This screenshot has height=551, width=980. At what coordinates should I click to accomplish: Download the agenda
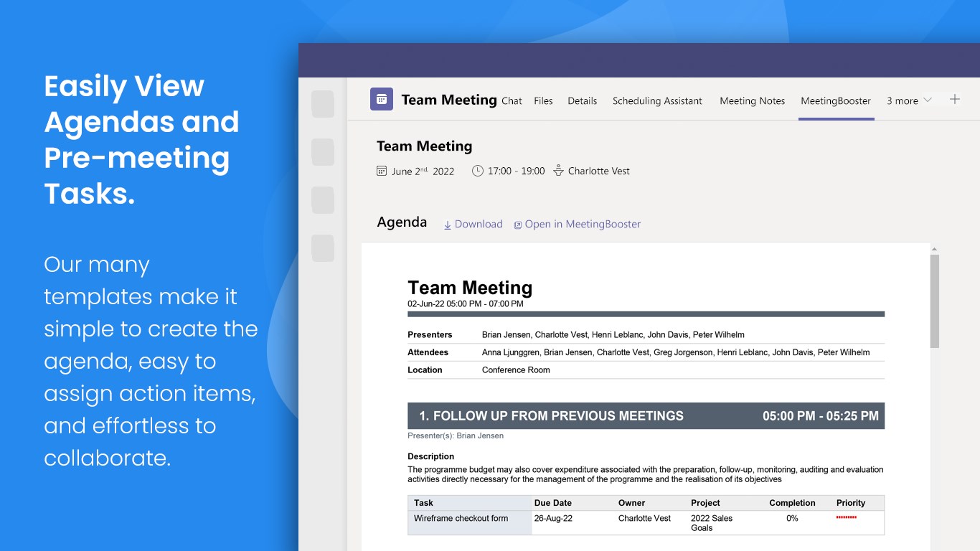(479, 225)
